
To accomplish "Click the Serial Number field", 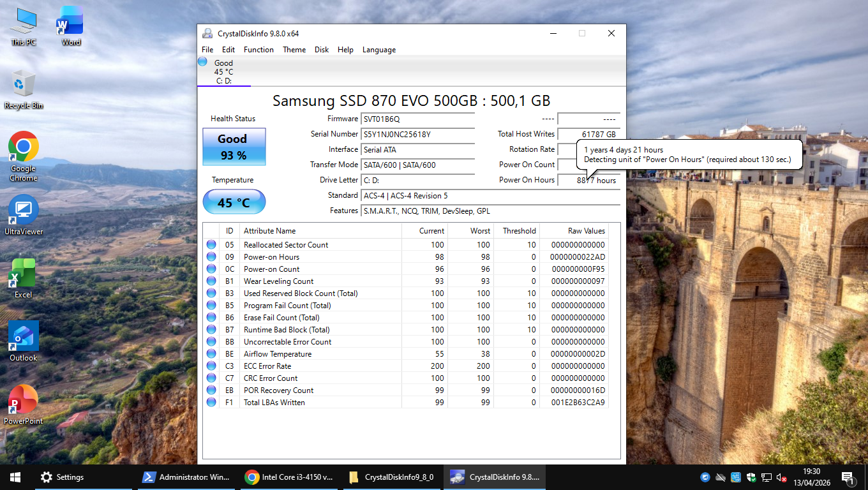I will click(x=418, y=134).
